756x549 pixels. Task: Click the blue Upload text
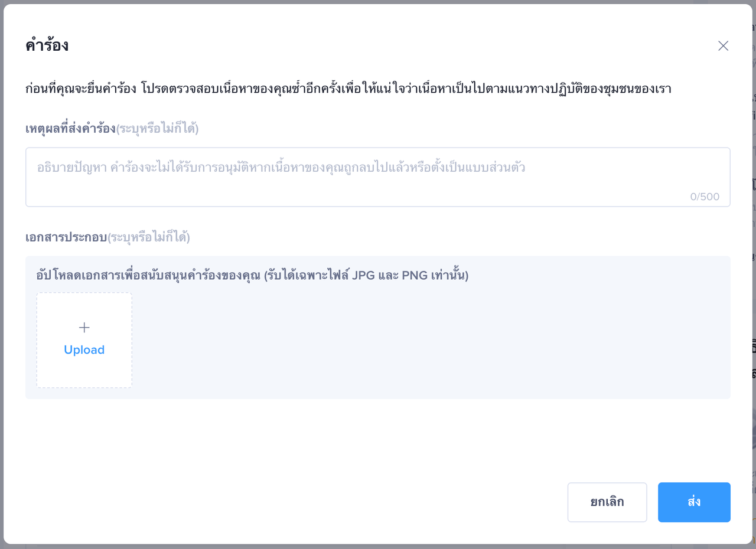(x=84, y=350)
